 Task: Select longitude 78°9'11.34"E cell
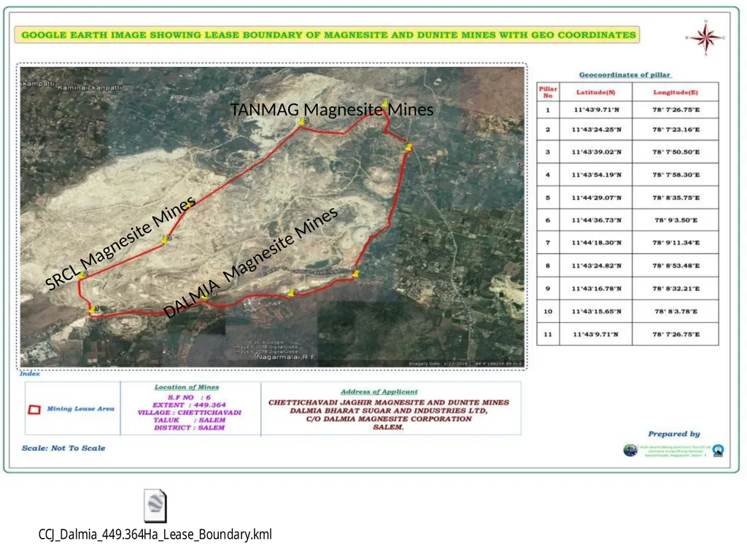[676, 243]
